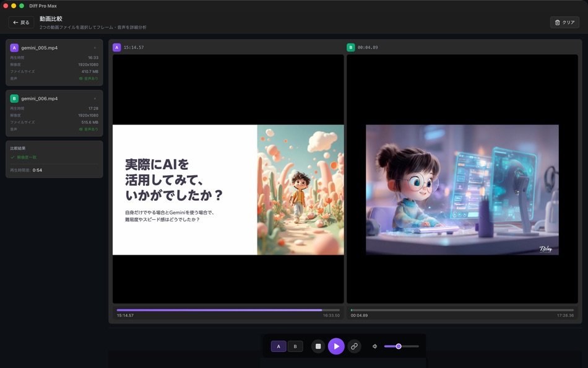Click the back arrow icon next to 戻る
588x368 pixels.
click(x=14, y=22)
